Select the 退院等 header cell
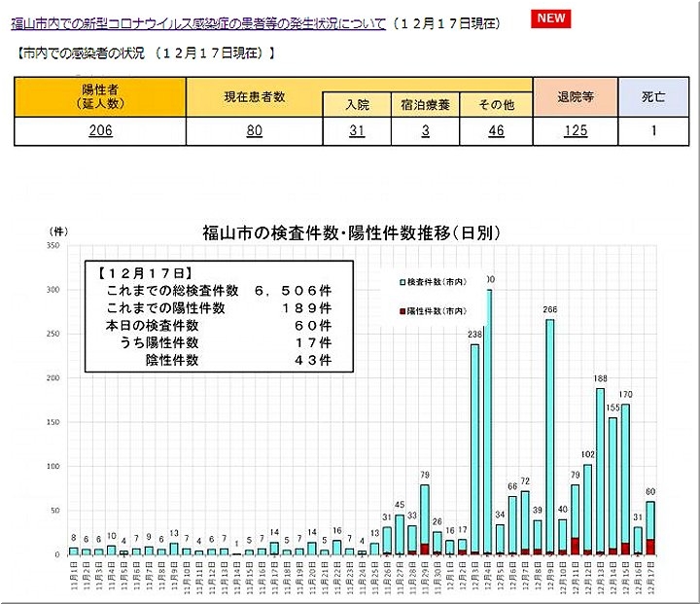700x604 pixels. 576,96
